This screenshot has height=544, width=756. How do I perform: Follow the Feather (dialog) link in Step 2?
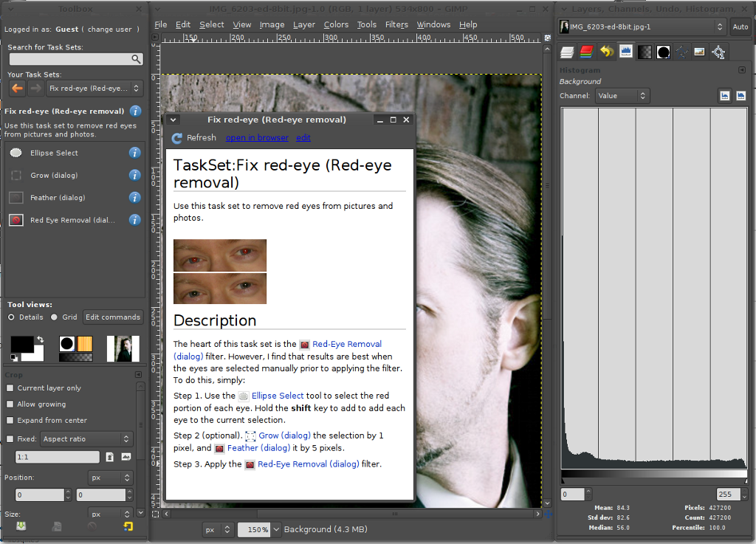[x=258, y=448]
